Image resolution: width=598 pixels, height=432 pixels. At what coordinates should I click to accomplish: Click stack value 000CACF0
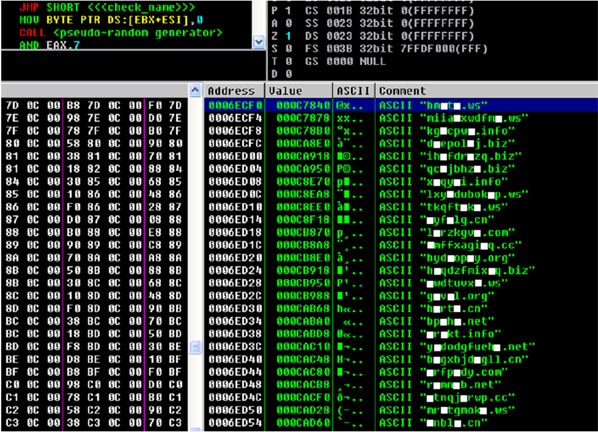point(303,398)
